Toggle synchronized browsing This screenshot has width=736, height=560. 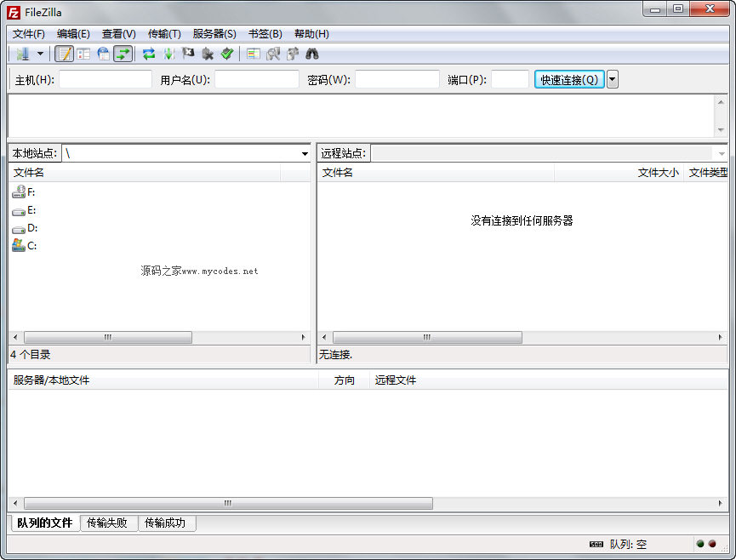[293, 54]
